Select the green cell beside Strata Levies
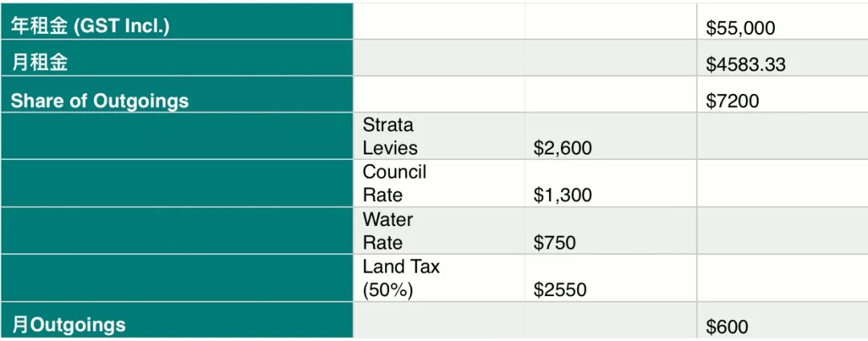Image resolution: width=868 pixels, height=341 pixels. click(177, 136)
